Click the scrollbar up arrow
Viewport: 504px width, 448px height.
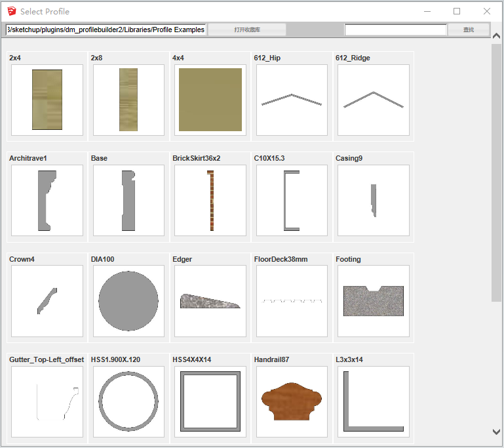496,35
